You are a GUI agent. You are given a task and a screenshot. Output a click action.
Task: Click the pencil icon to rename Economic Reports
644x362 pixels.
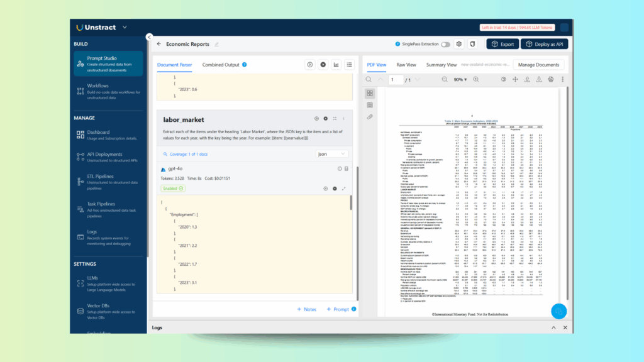[x=217, y=45]
